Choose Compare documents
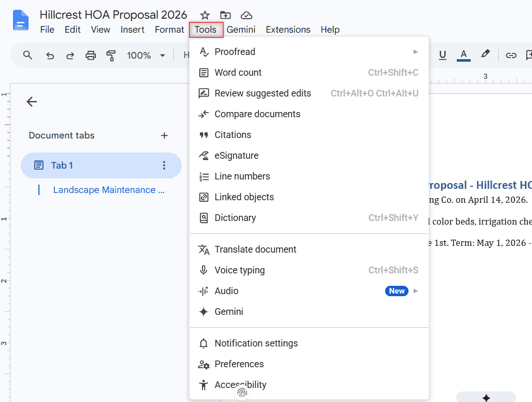This screenshot has width=532, height=402. [309, 114]
